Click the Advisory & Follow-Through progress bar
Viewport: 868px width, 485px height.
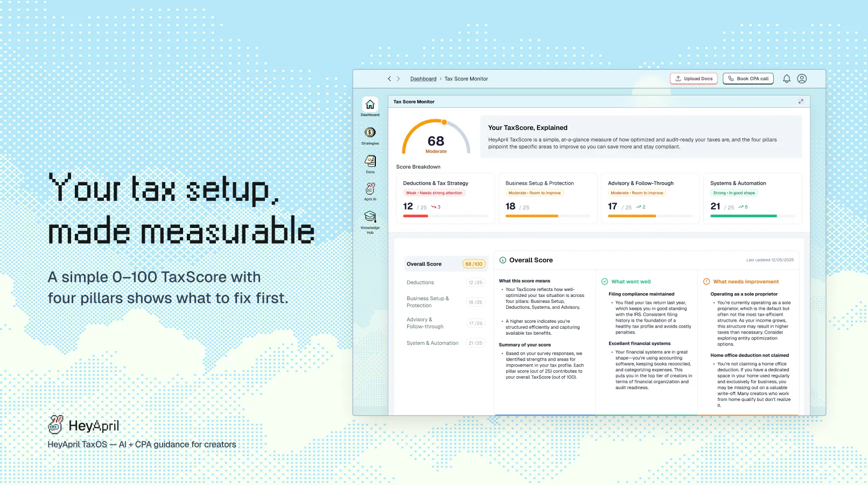(650, 216)
